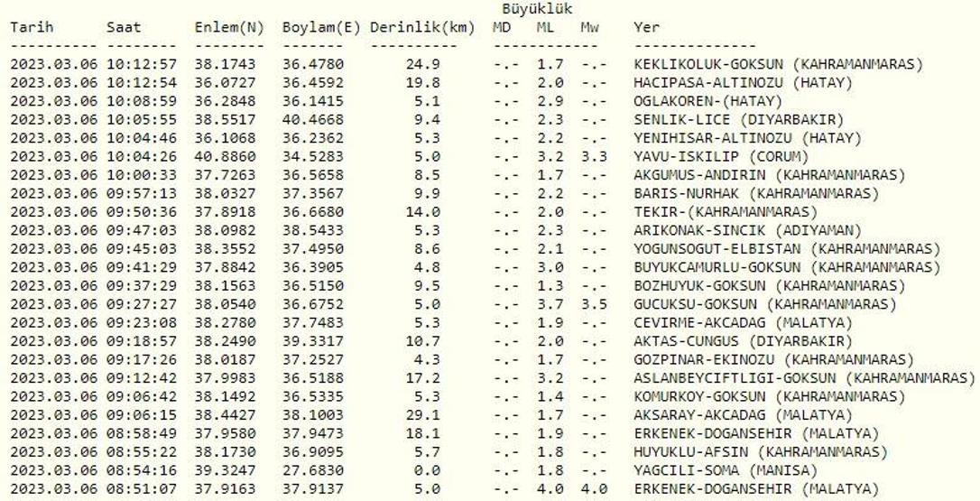Select the Yer column header

[x=646, y=27]
